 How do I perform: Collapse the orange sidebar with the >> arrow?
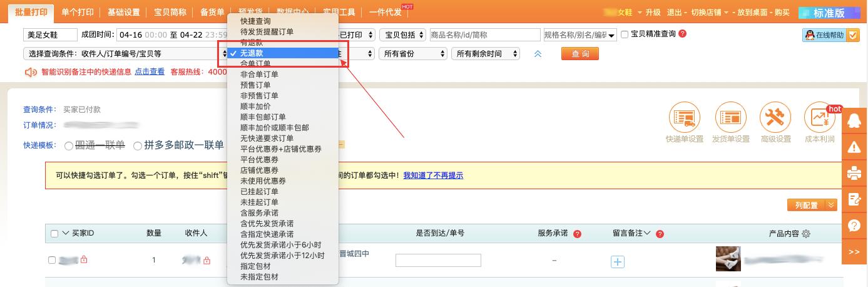(x=854, y=251)
